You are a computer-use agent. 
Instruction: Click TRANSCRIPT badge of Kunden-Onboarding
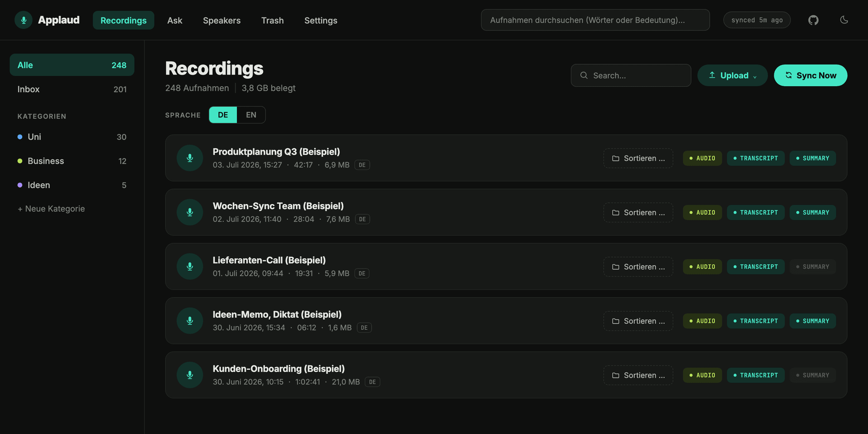click(755, 375)
